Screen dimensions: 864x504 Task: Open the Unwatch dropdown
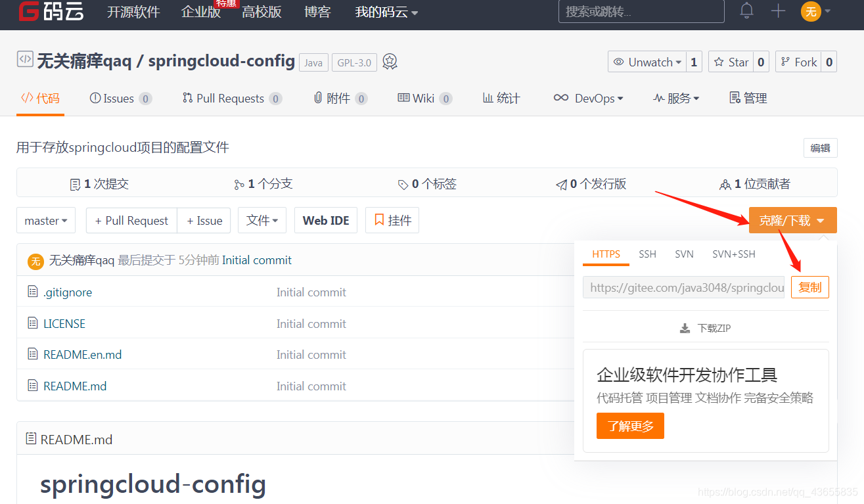(x=647, y=62)
